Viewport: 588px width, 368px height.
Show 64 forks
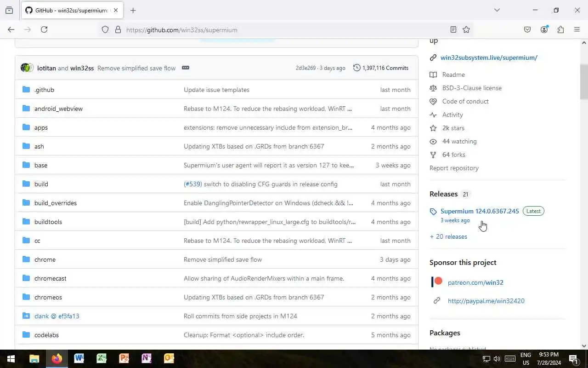tap(454, 155)
